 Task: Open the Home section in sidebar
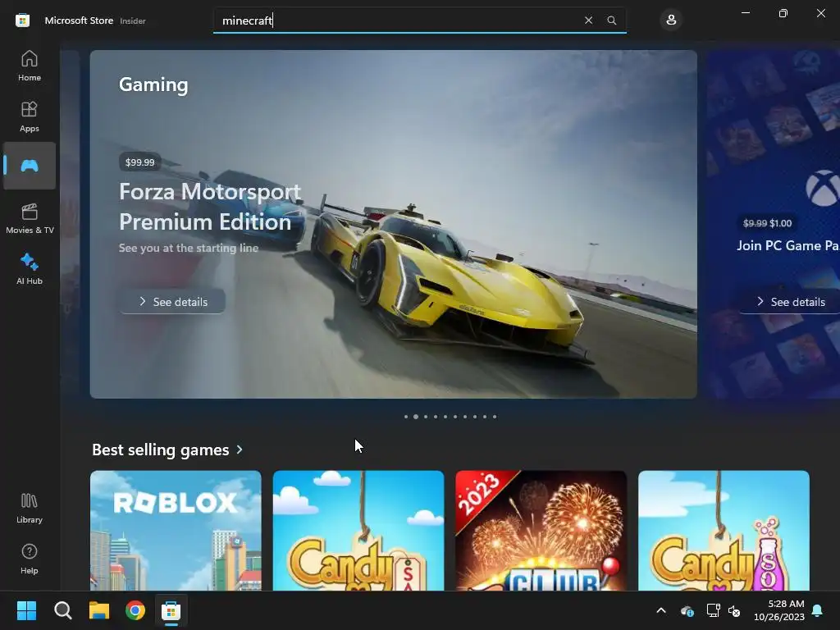click(30, 66)
